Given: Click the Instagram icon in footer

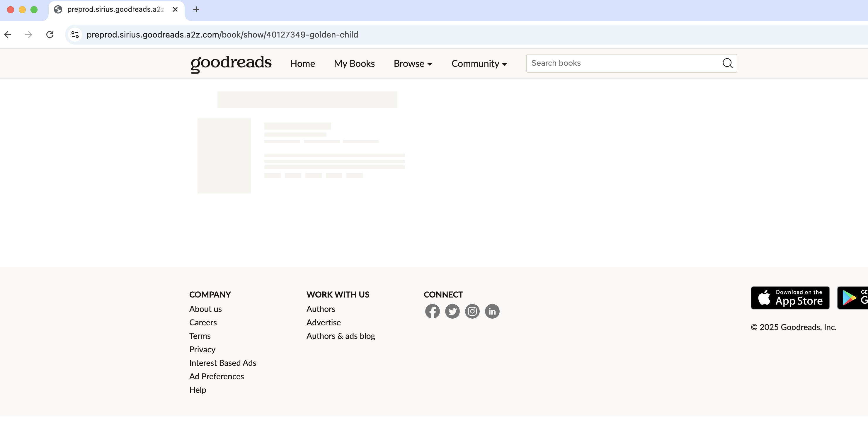Looking at the screenshot, I should 472,311.
